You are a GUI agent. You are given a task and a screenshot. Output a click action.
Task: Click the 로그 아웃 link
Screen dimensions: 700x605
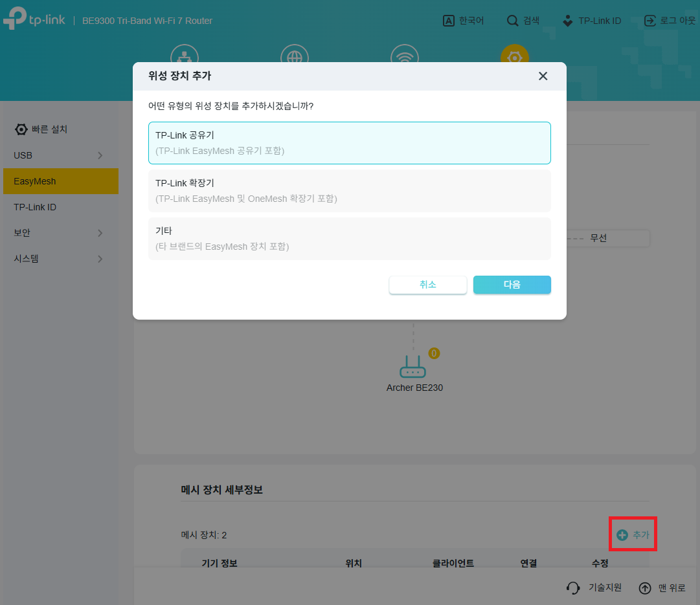[678, 21]
